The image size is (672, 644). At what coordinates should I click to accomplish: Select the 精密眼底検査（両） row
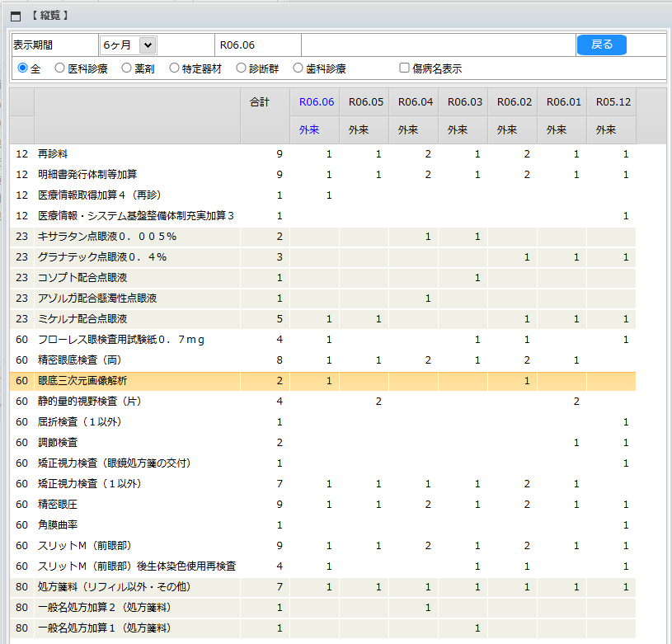[322, 360]
